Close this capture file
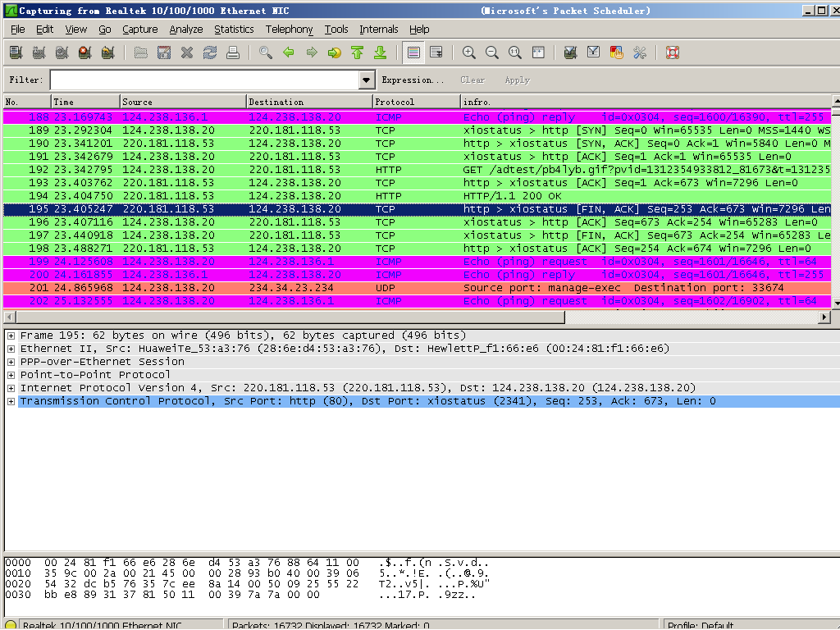 (x=187, y=52)
